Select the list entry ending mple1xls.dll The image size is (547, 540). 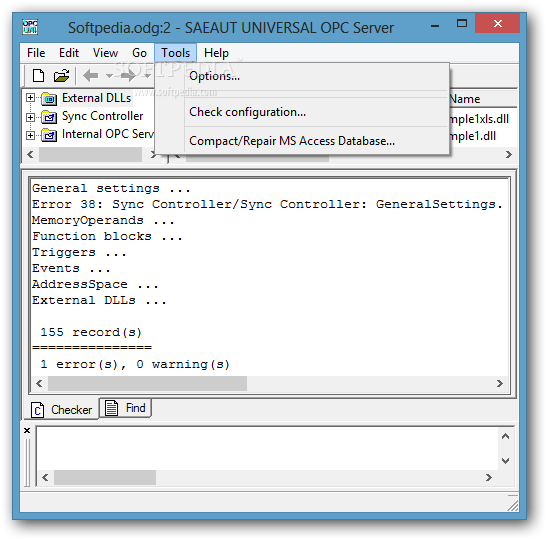pos(479,119)
